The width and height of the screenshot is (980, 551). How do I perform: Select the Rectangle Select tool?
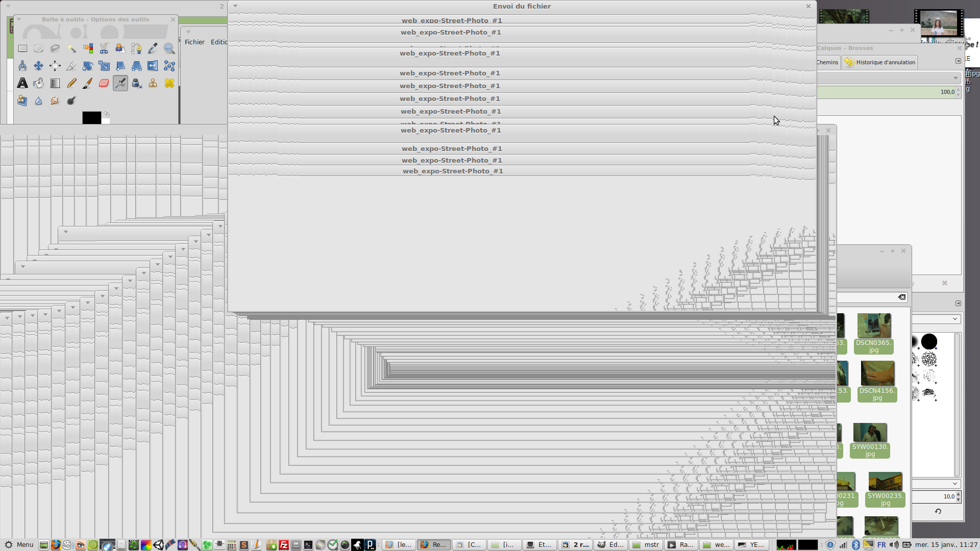click(22, 48)
